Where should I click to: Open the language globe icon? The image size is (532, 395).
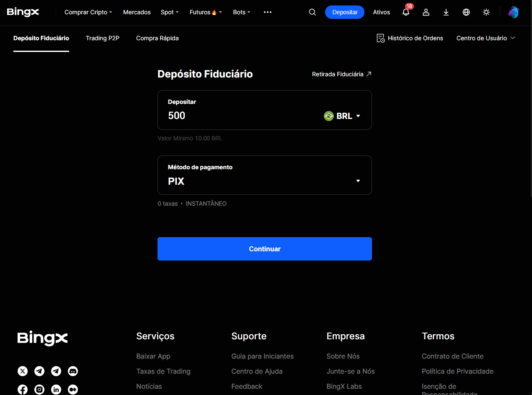(466, 12)
